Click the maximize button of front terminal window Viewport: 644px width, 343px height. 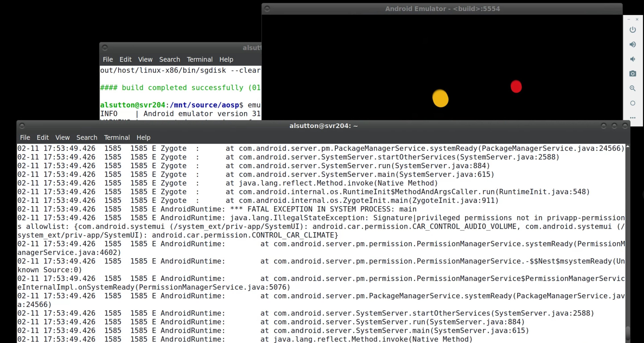[614, 126]
